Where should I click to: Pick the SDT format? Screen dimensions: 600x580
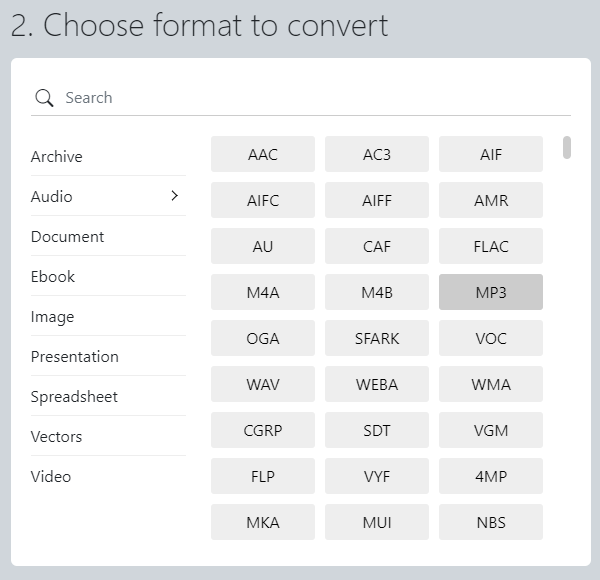pos(377,430)
